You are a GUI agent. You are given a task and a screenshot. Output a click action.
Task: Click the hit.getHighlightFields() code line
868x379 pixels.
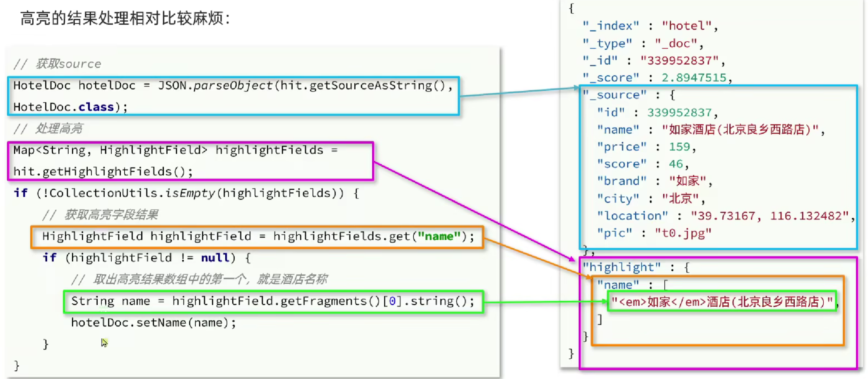point(103,171)
